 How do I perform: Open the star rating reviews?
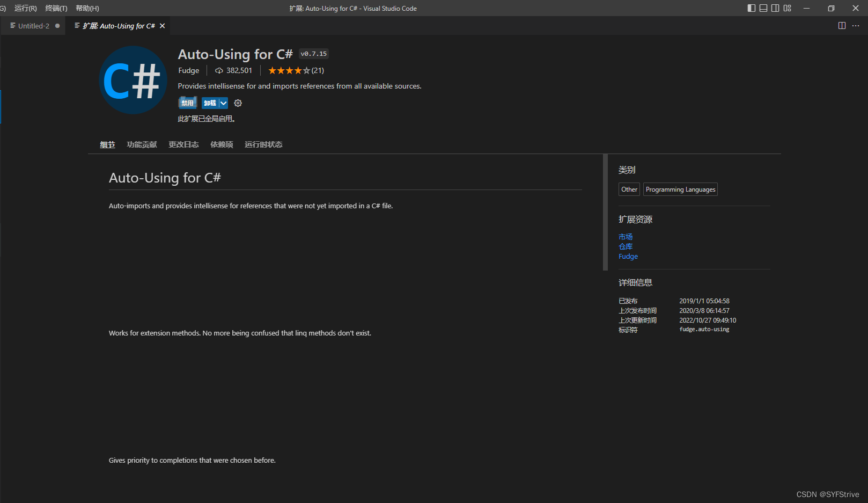(296, 70)
